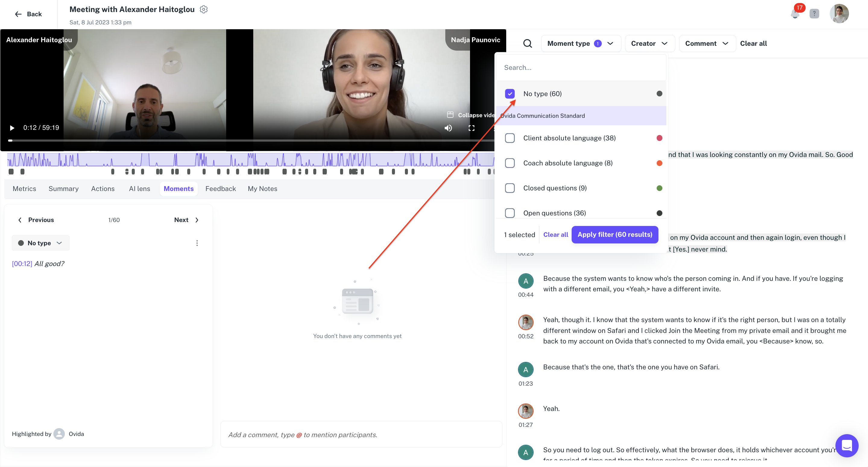Click the Ovida highlighter avatar icon

click(x=59, y=434)
